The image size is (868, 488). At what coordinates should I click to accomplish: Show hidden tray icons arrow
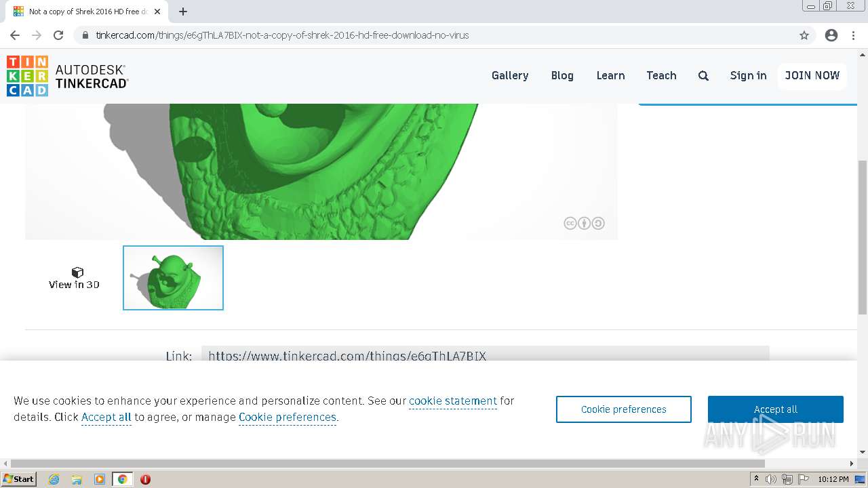coord(756,479)
